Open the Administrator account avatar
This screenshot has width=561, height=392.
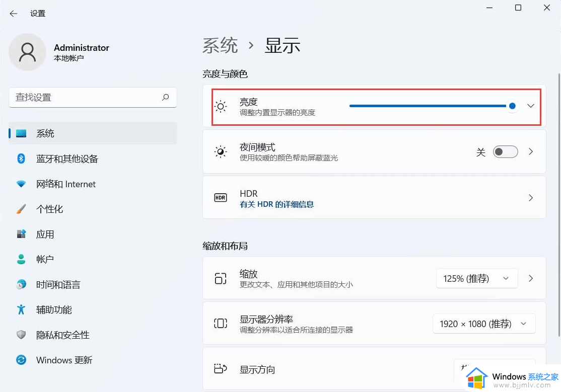click(28, 52)
